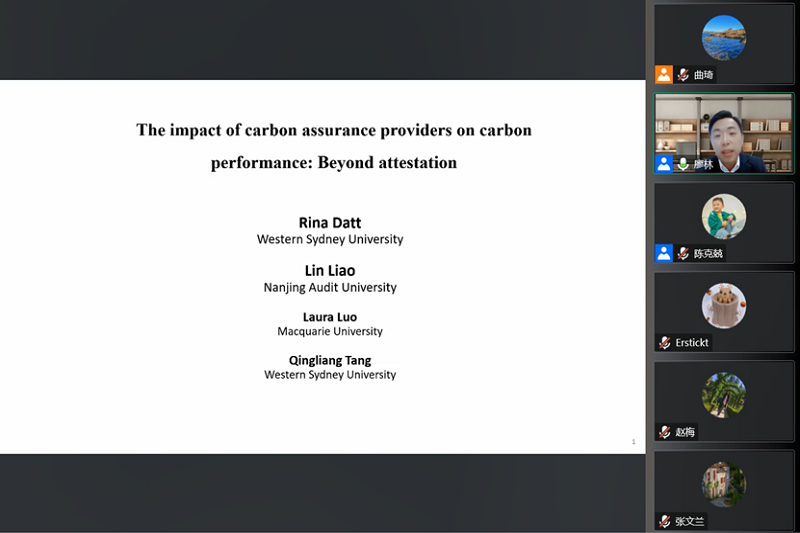
Task: Click the blue person icon beside 陈克兢
Action: coord(664,253)
